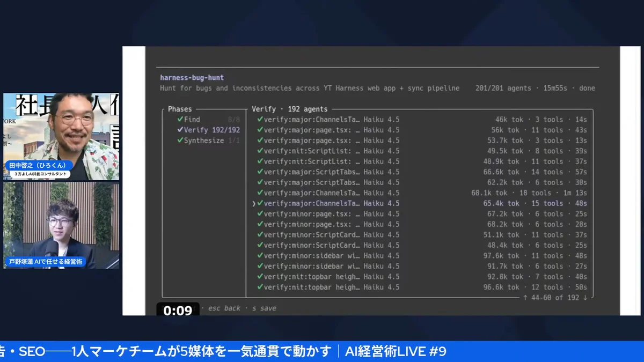Click the 'harness-bug-hunt' title
Viewport: 644px width, 362px height.
tap(192, 78)
